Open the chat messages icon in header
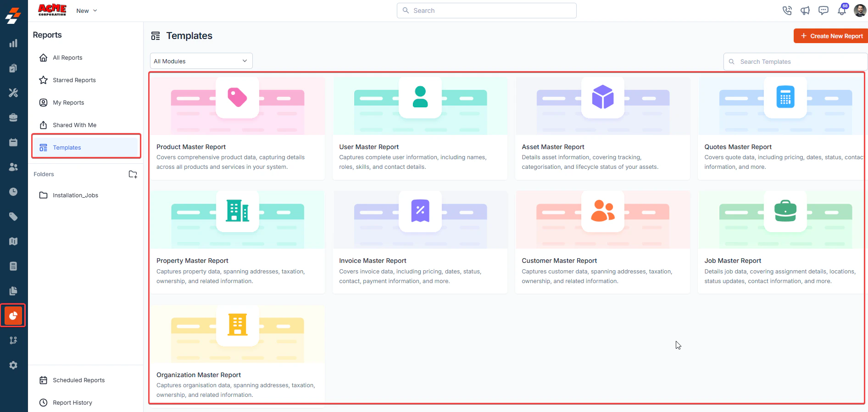This screenshot has width=868, height=412. pos(823,10)
